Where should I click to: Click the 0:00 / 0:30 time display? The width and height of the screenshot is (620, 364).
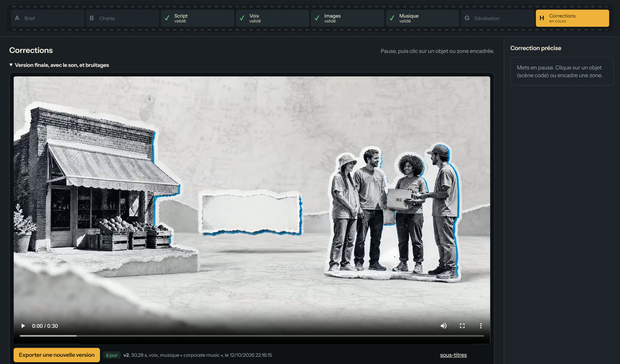(x=45, y=326)
